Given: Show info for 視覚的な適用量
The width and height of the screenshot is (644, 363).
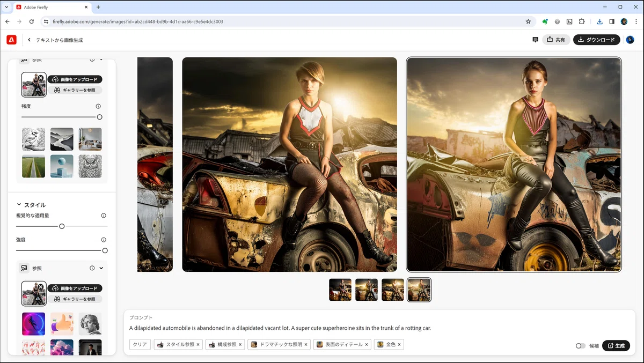Looking at the screenshot, I should click(104, 216).
